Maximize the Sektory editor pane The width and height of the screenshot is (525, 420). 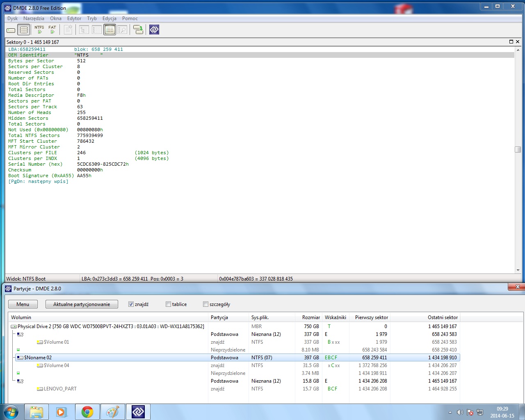coord(511,42)
